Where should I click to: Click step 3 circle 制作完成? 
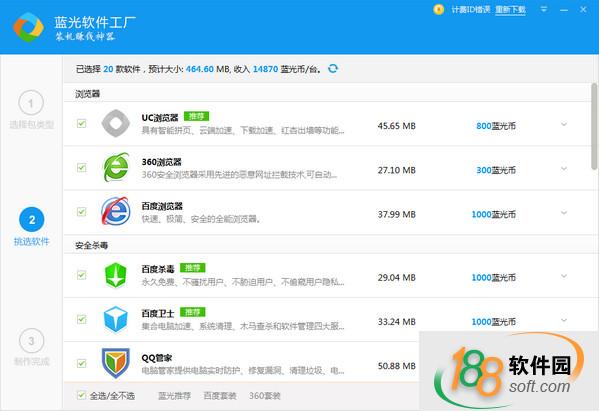coord(31,340)
